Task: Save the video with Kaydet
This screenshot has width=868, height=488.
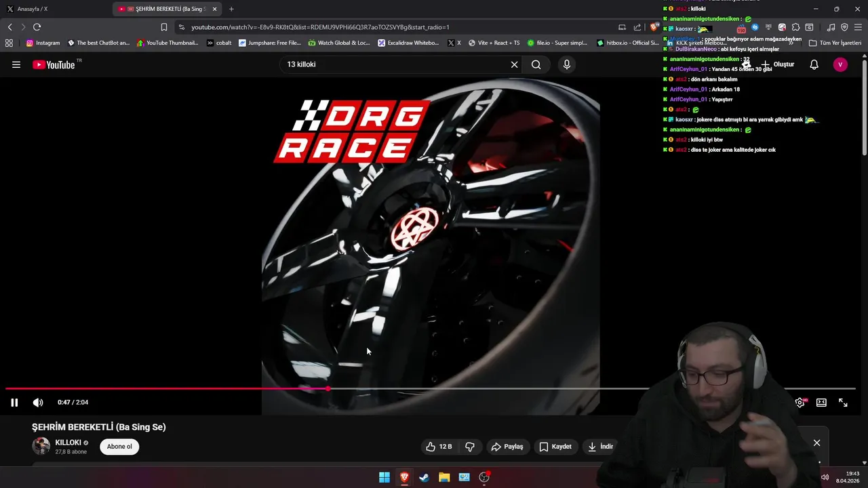Action: coord(555,447)
